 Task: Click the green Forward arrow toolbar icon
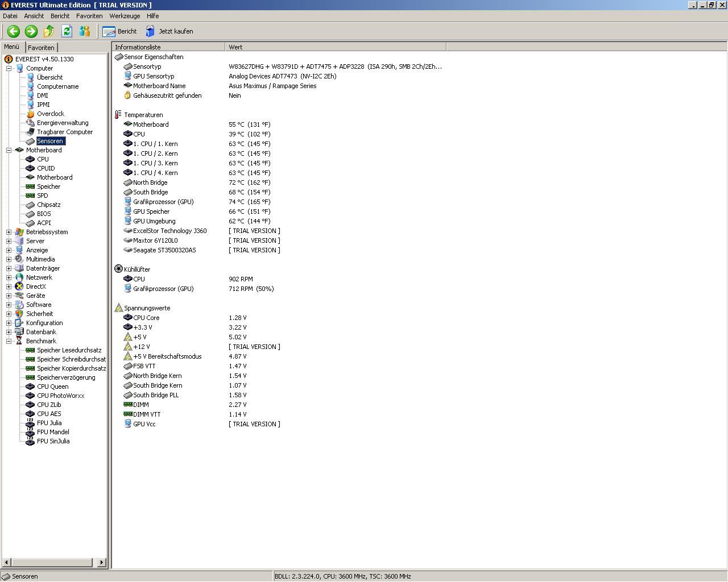[x=31, y=31]
